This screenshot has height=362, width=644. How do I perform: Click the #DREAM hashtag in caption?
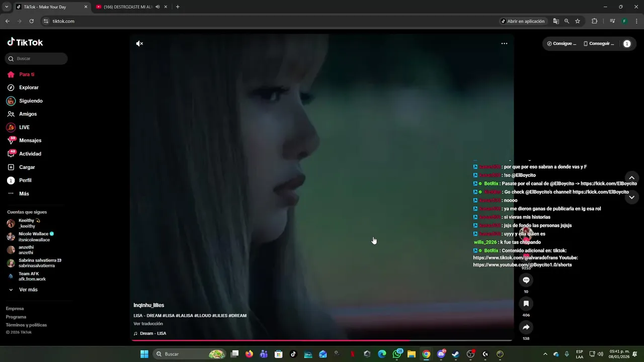pos(237,316)
